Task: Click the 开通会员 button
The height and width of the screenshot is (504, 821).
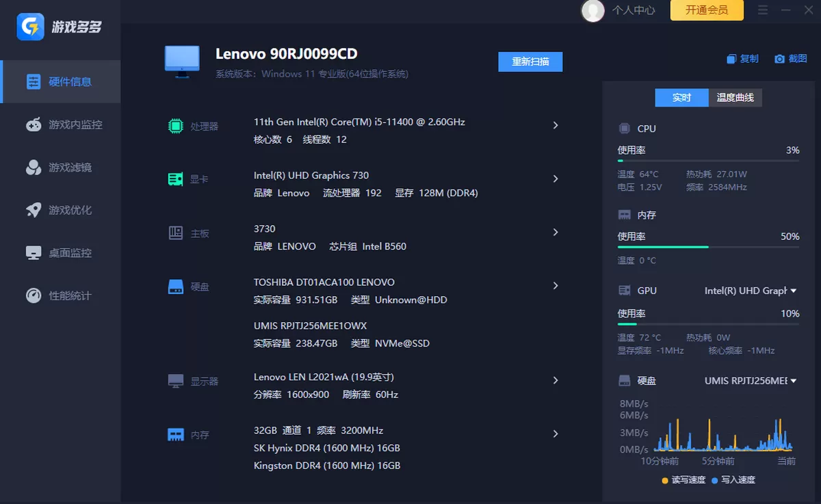Action: point(707,10)
